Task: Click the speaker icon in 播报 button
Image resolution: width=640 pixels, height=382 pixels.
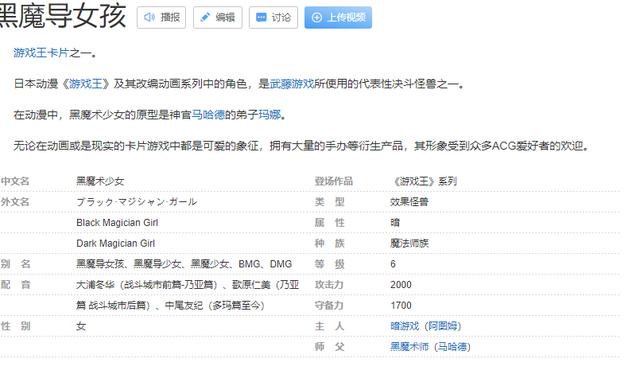Action: [149, 17]
